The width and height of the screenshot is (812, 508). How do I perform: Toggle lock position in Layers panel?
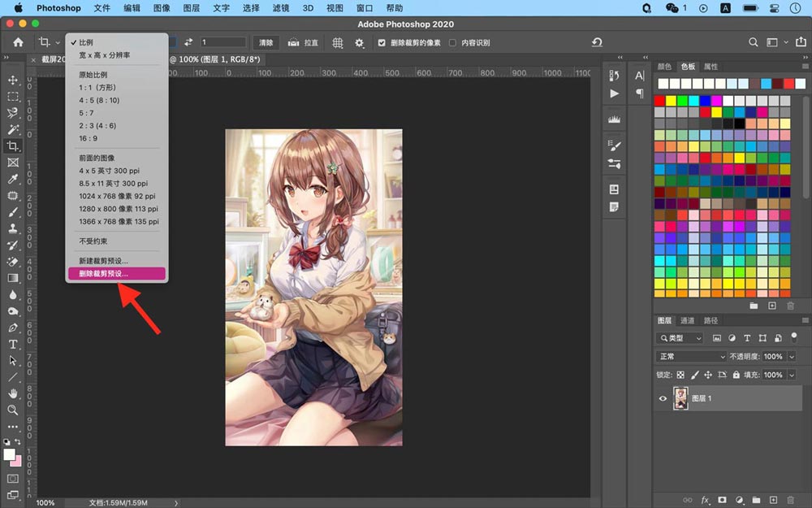click(x=708, y=375)
